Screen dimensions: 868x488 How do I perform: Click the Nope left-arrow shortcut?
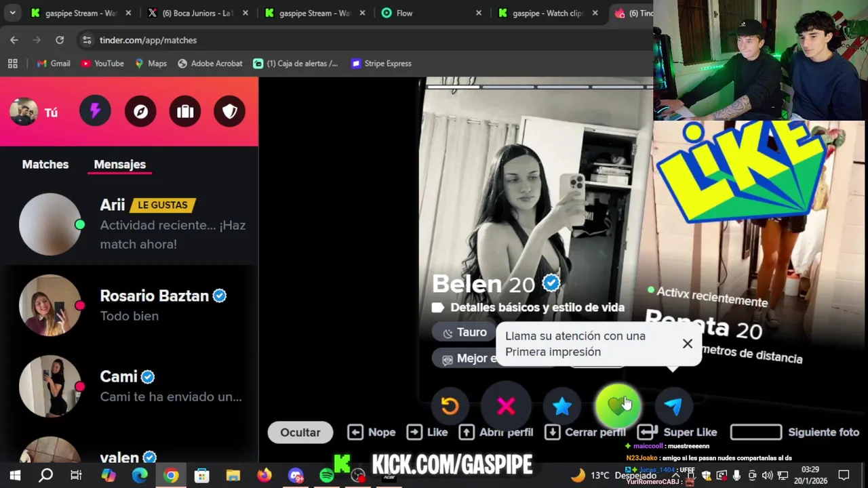[x=371, y=432]
